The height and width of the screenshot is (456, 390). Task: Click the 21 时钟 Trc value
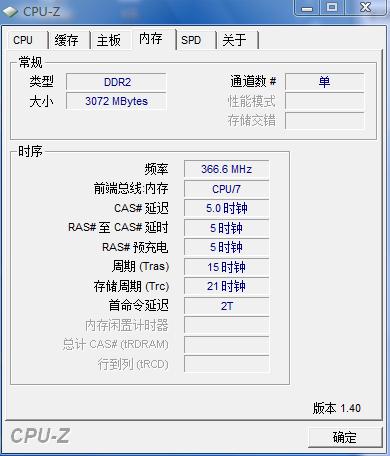coord(226,286)
